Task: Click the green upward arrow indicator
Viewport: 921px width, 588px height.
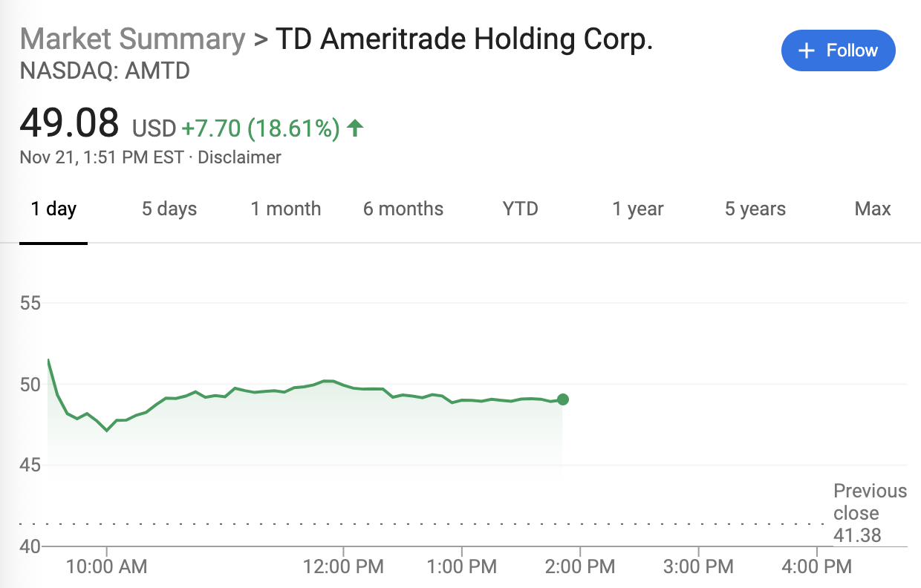Action: coord(357,128)
